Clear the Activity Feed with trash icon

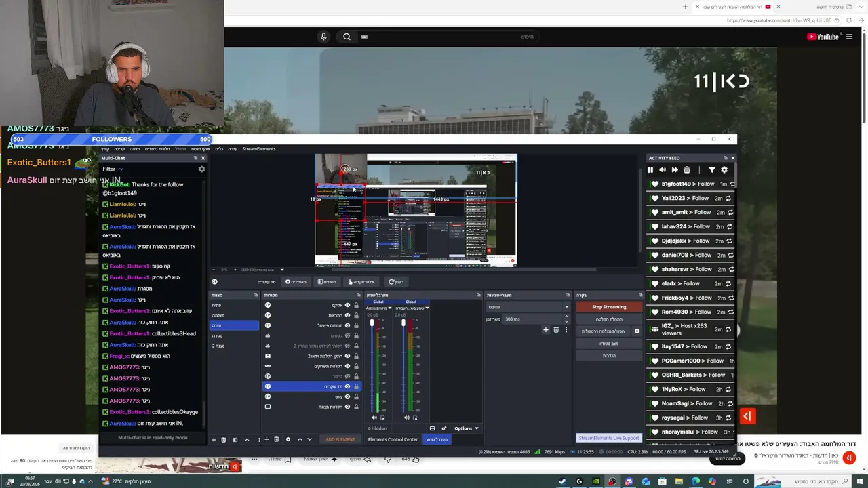(x=687, y=170)
